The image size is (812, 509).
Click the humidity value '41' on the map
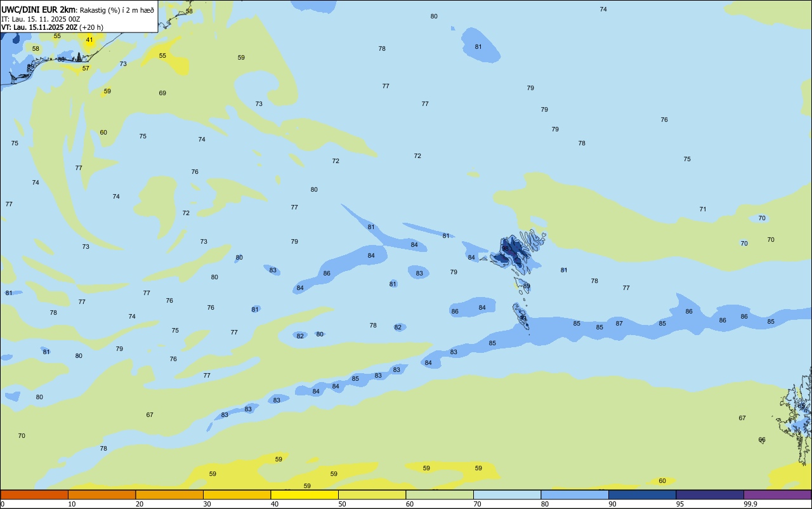[x=89, y=40]
